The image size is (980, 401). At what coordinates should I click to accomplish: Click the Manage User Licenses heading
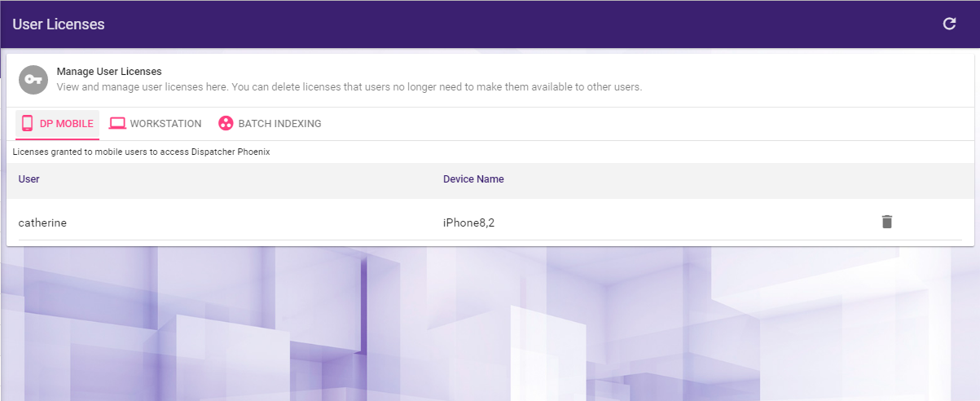tap(109, 72)
